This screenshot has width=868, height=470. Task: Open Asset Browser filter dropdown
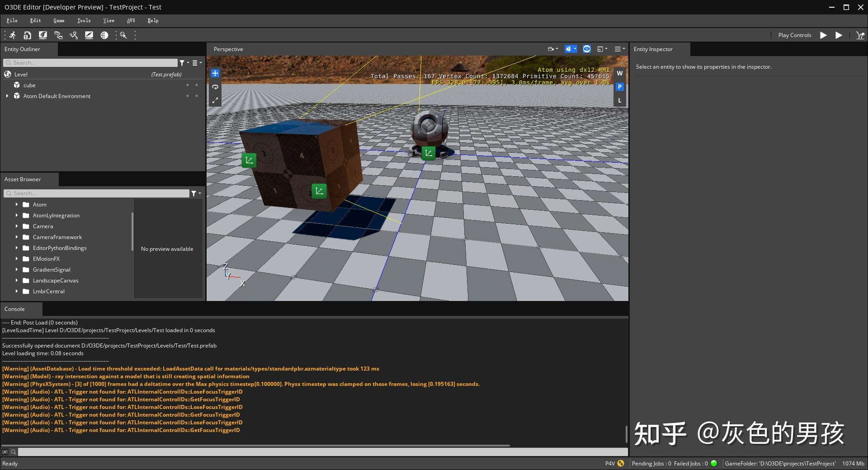pyautogui.click(x=196, y=193)
